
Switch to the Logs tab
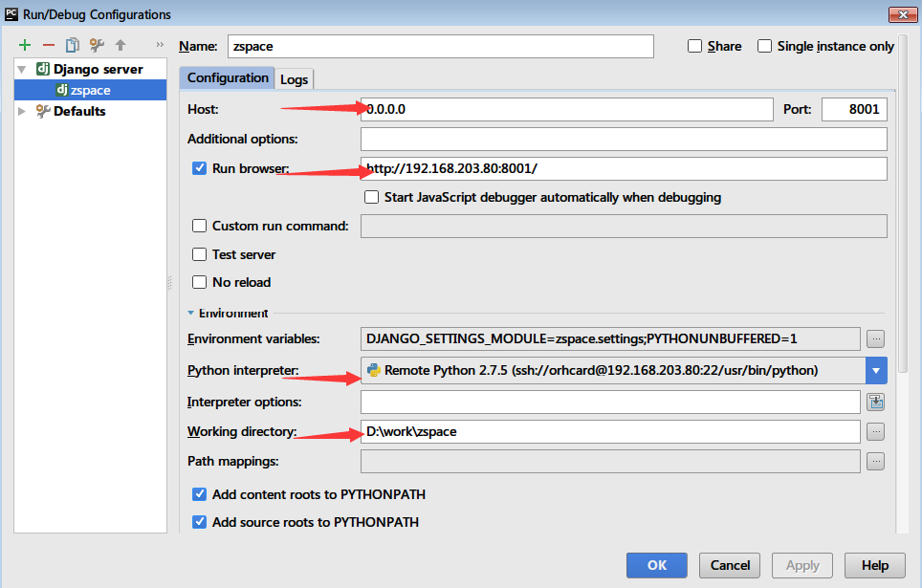pos(294,79)
